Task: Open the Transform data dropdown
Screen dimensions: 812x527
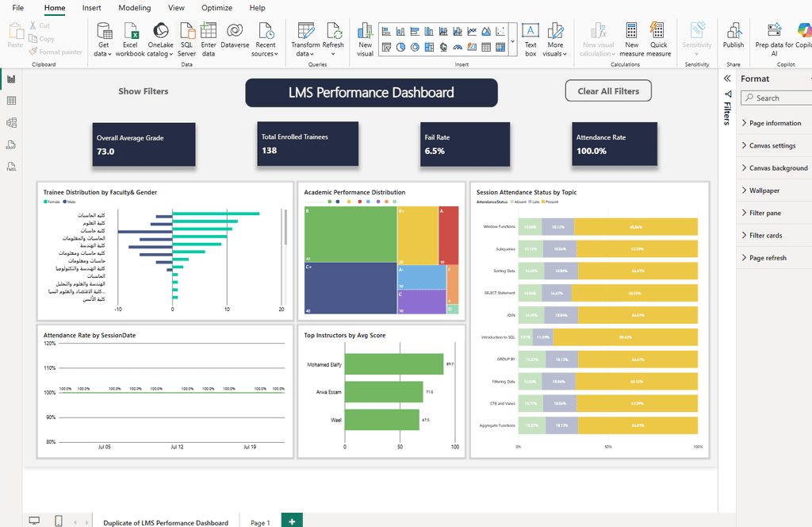Action: coord(305,40)
